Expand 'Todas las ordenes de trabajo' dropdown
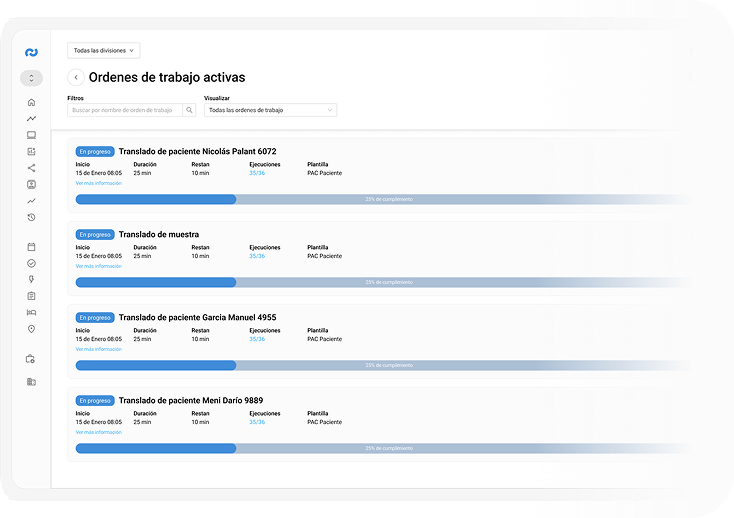Viewport: 734px width, 518px height. coord(270,110)
